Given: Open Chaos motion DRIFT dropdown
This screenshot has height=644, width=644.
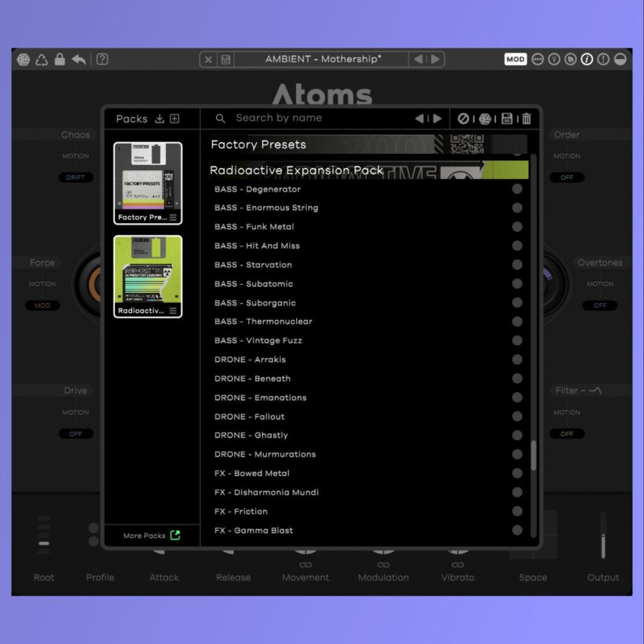Looking at the screenshot, I should click(x=75, y=178).
